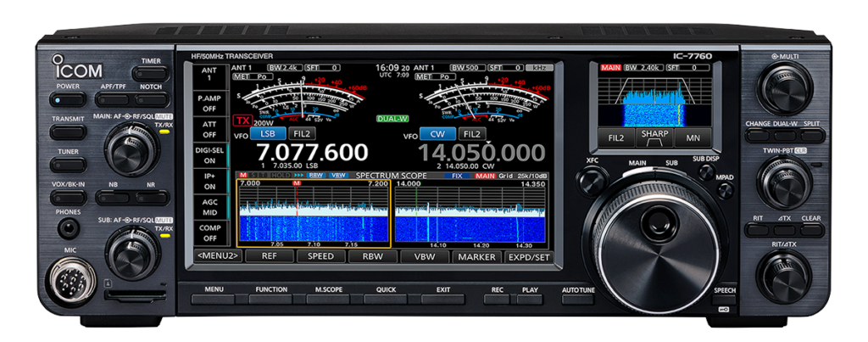Tap the DIGI-SEL ON key
The width and height of the screenshot is (868, 342).
(x=209, y=154)
